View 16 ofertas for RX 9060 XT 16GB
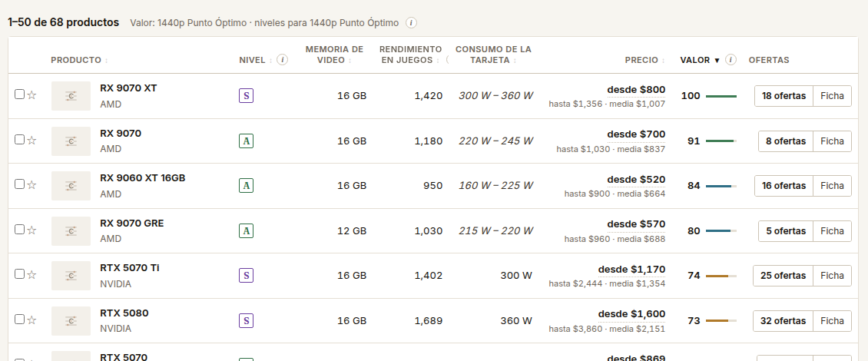868x361 pixels. click(x=784, y=185)
